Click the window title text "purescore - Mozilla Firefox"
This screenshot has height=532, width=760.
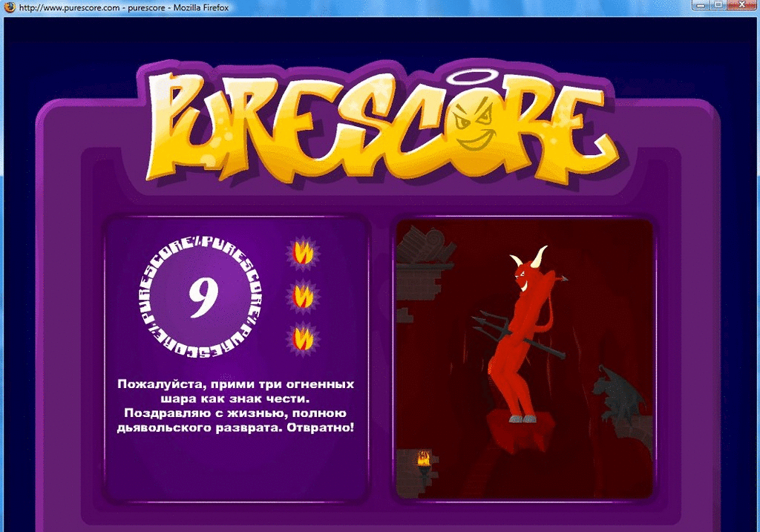pyautogui.click(x=178, y=7)
